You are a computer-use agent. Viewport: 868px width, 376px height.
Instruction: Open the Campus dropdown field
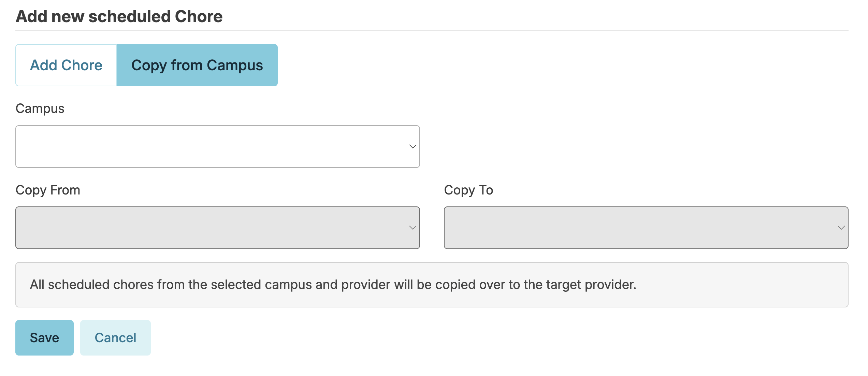tap(212, 146)
